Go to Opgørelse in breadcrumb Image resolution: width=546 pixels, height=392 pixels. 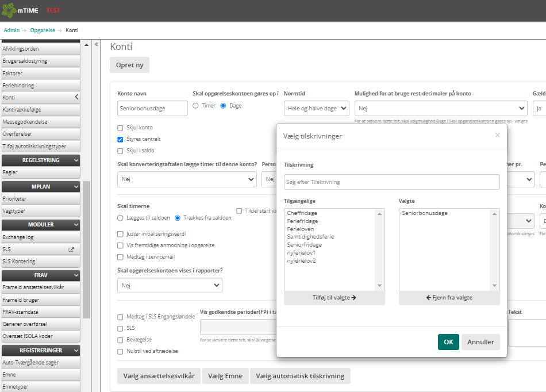coord(43,30)
